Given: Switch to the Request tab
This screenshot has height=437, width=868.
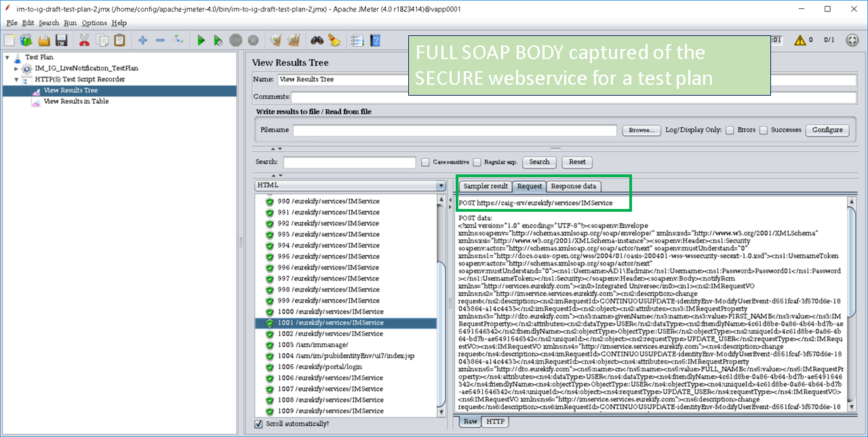Looking at the screenshot, I should (x=530, y=186).
